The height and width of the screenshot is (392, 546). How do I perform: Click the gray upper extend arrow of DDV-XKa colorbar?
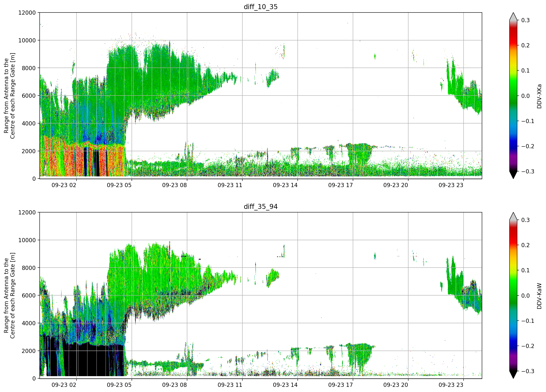click(x=513, y=17)
